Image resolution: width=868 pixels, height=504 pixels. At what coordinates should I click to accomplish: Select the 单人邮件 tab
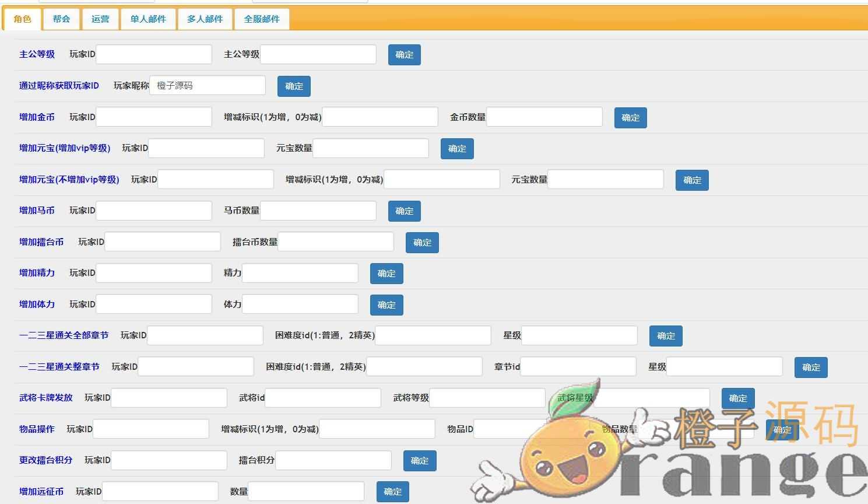coord(147,19)
